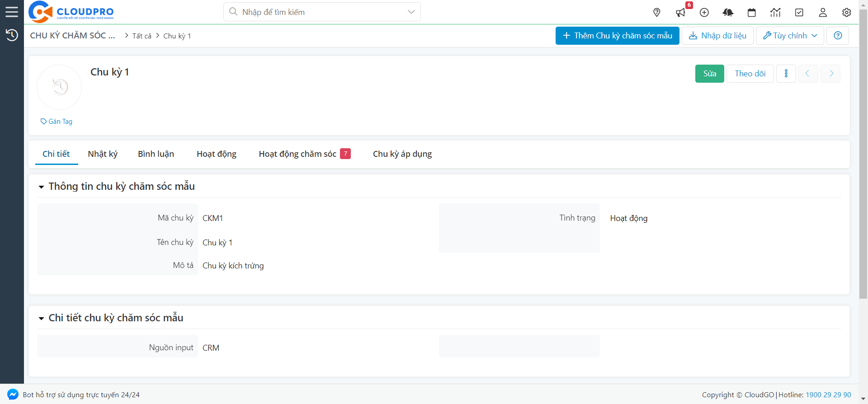Open the tasks checkbox icon

(x=799, y=12)
